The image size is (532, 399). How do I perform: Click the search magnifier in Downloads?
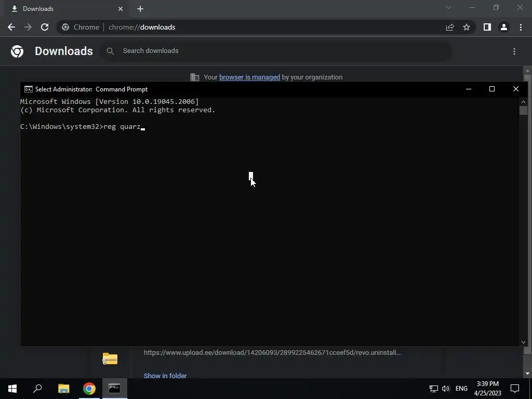pyautogui.click(x=110, y=51)
